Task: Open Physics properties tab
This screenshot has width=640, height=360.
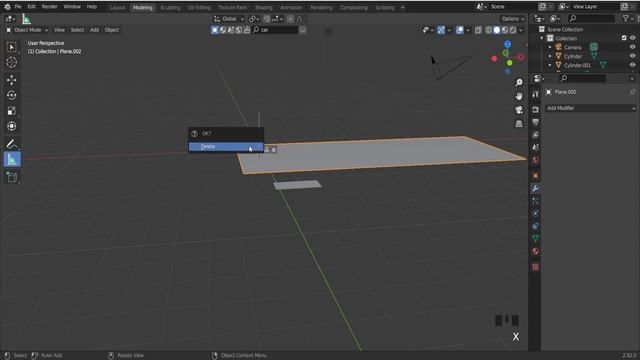Action: 536,213
